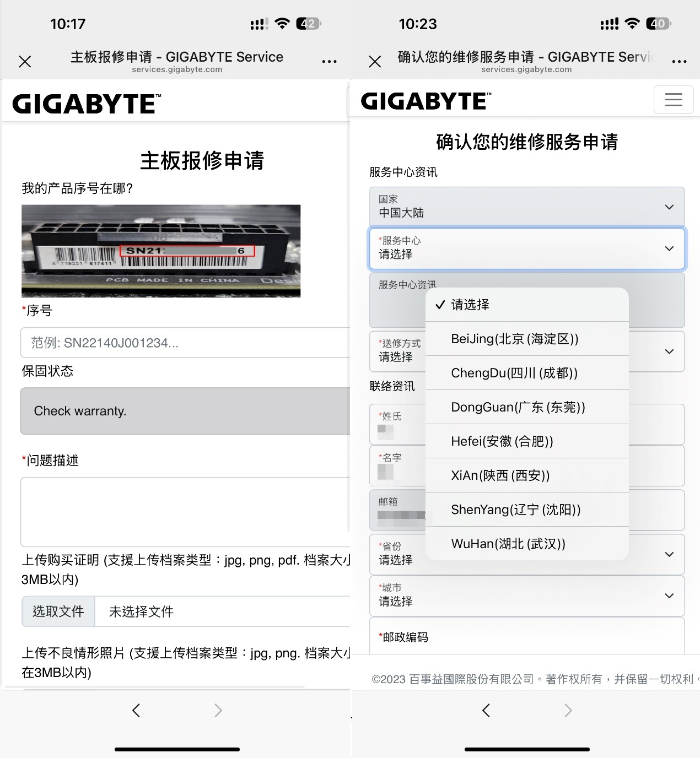The height and width of the screenshot is (758, 700).
Task: Go forward in the left browser pane
Action: tap(218, 710)
